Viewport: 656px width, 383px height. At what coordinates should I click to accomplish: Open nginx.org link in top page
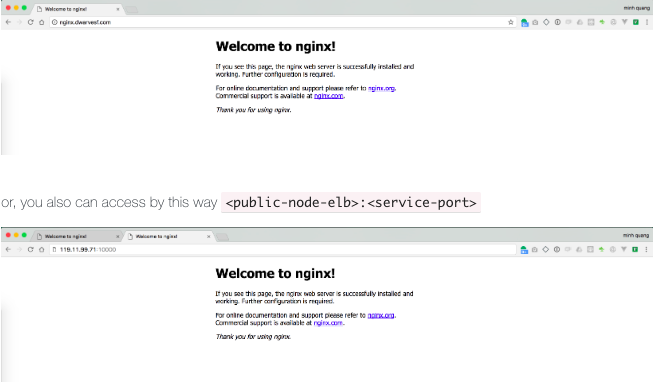coord(381,88)
